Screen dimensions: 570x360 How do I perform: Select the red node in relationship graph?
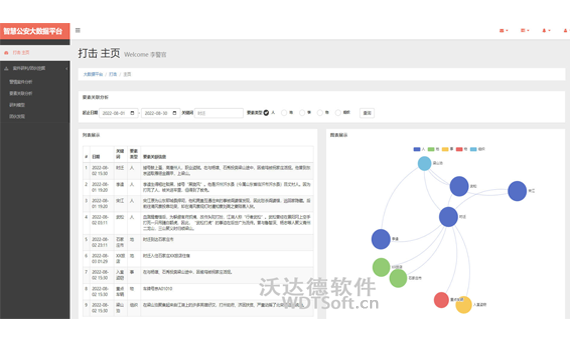(441, 300)
